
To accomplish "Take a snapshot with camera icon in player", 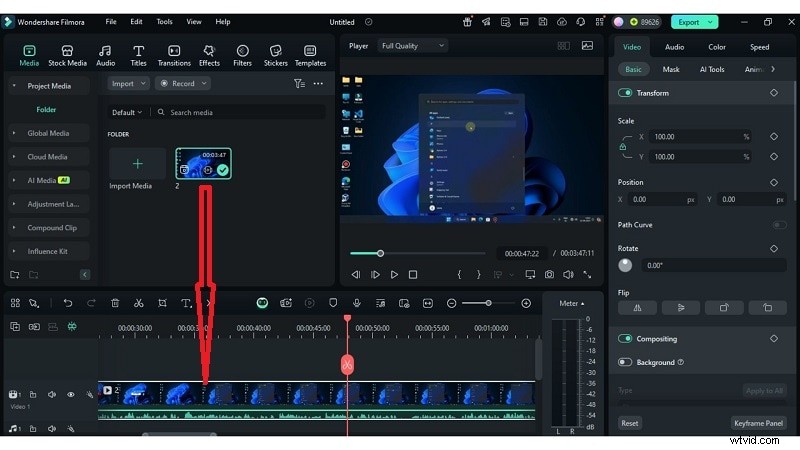I will pos(549,274).
